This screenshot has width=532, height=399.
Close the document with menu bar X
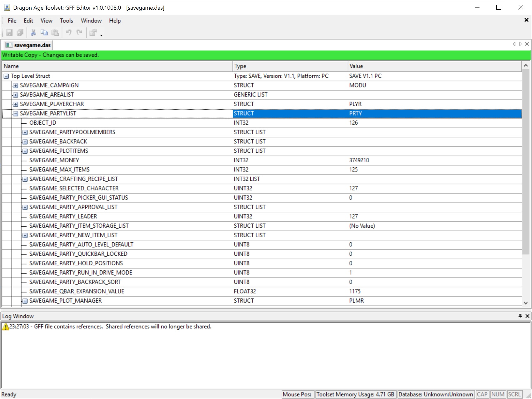click(x=526, y=20)
